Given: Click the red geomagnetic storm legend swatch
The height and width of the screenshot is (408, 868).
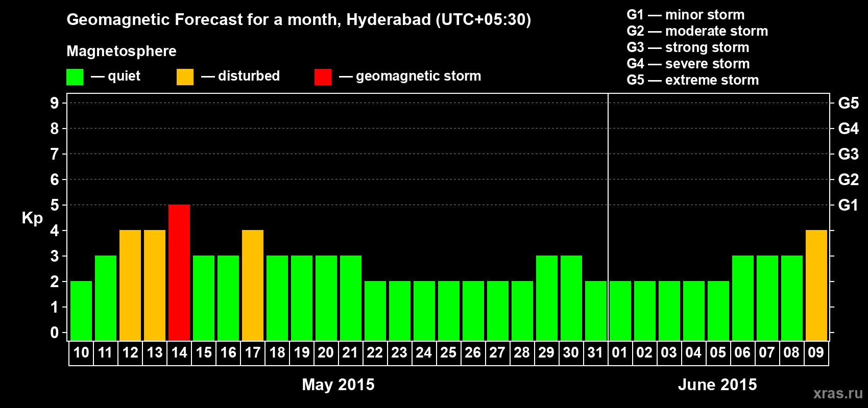Looking at the screenshot, I should click(323, 77).
